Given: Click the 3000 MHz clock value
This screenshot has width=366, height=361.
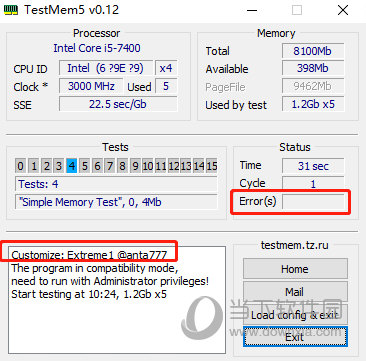Looking at the screenshot, I should click(91, 86).
